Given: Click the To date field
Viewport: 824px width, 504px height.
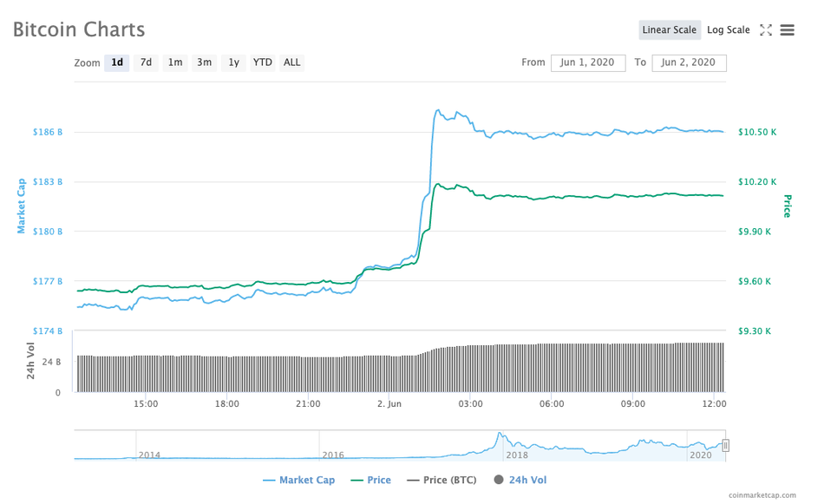Looking at the screenshot, I should point(689,62).
